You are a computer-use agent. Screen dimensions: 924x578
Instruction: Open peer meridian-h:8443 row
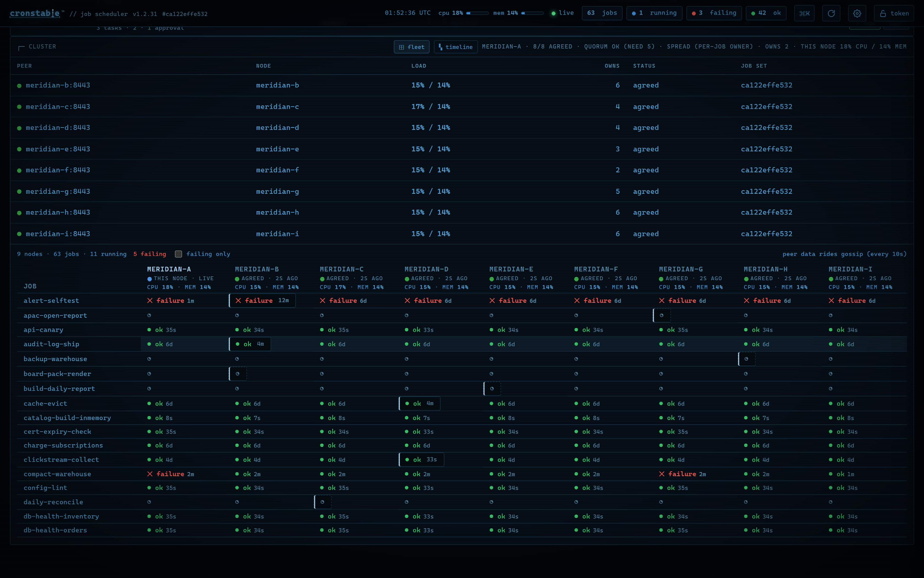[462, 212]
